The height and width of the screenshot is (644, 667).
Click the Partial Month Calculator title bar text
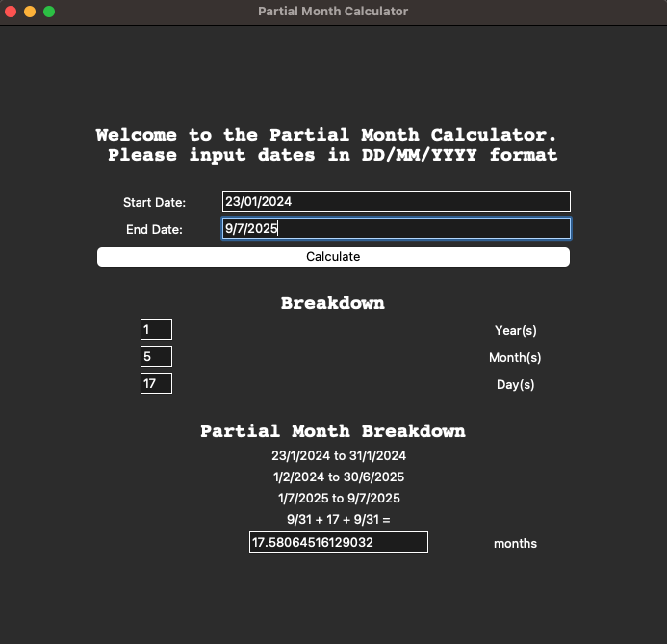[333, 12]
